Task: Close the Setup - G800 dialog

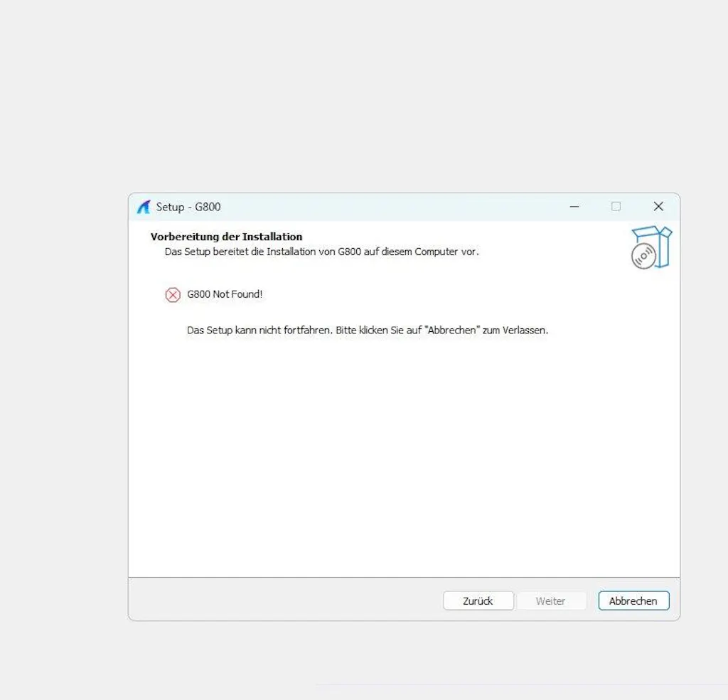Action: (658, 207)
